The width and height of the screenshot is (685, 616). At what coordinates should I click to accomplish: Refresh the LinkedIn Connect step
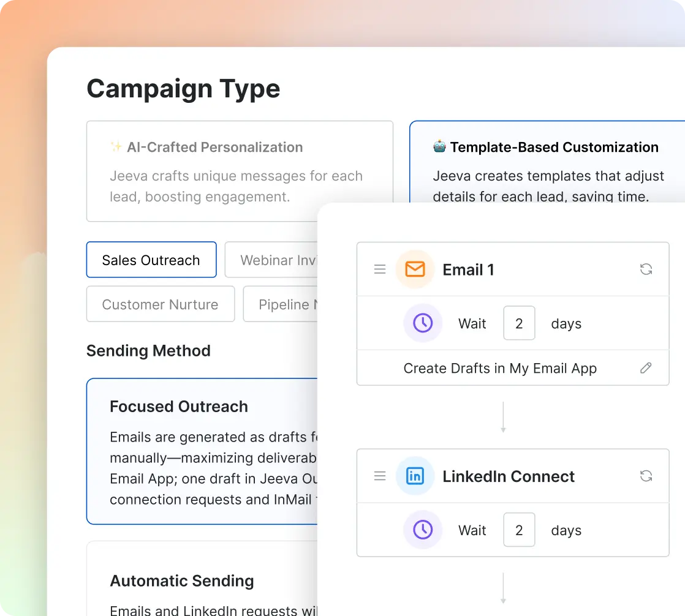pos(646,476)
